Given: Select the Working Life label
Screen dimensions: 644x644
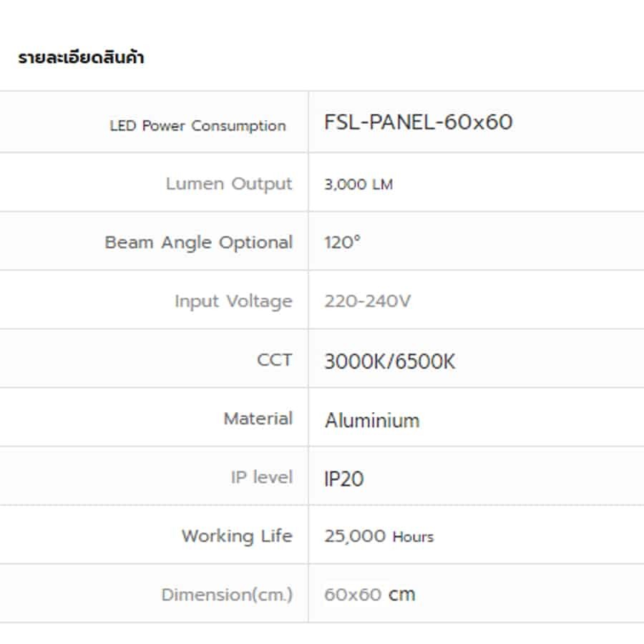Looking at the screenshot, I should 237,536.
